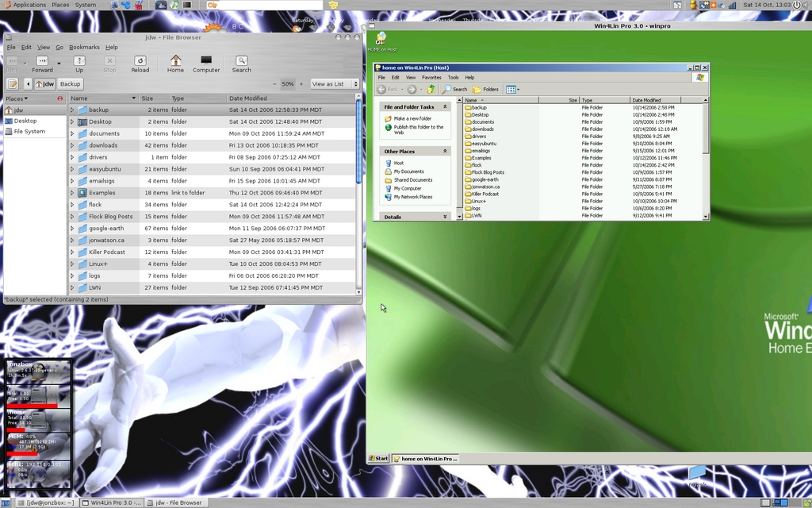Viewport: 812px width, 508px height.
Task: Click the Reload button in File Browser
Action: (x=140, y=64)
